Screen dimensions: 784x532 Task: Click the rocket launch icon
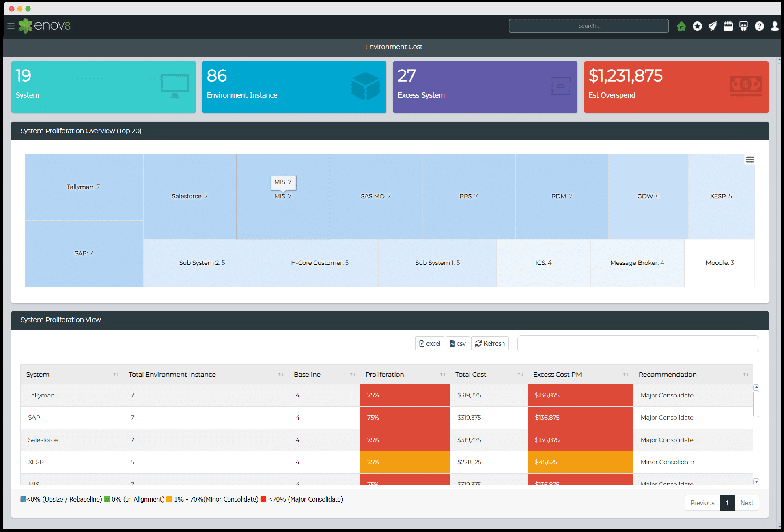coord(713,26)
